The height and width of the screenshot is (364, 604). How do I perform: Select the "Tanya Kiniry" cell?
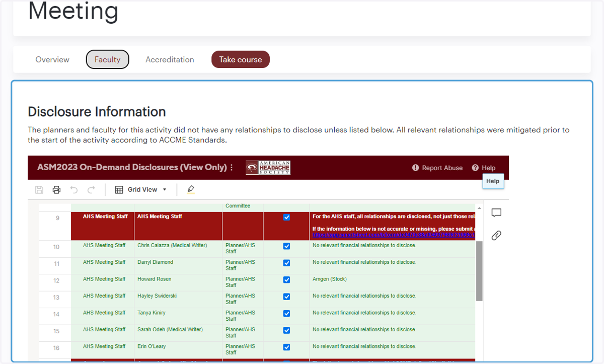pos(178,316)
